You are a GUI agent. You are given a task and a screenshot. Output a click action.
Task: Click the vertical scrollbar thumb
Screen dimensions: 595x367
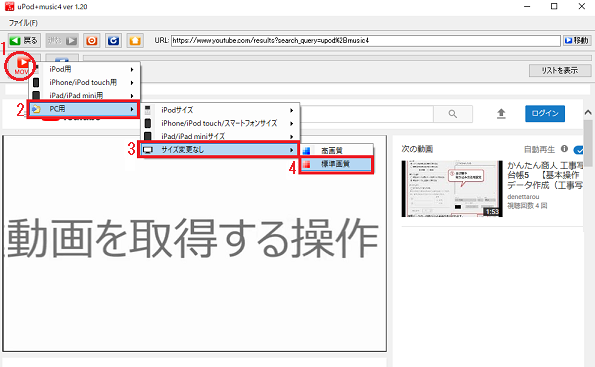click(x=588, y=143)
